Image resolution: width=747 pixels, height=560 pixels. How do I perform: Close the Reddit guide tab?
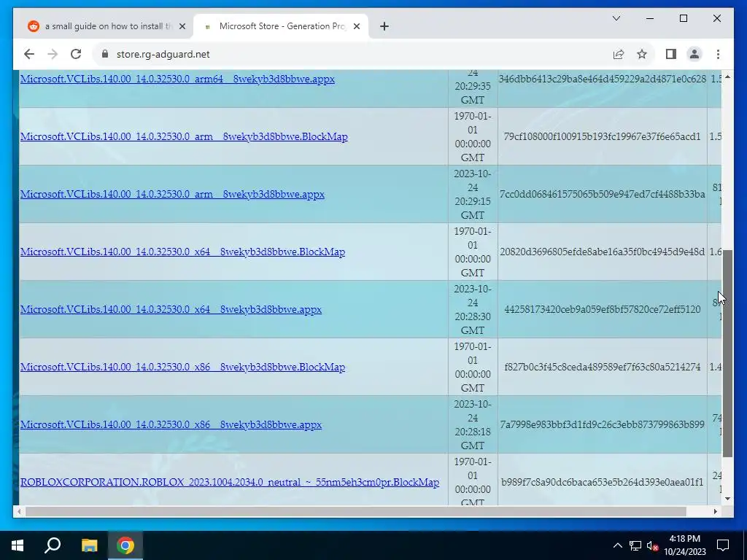182,27
